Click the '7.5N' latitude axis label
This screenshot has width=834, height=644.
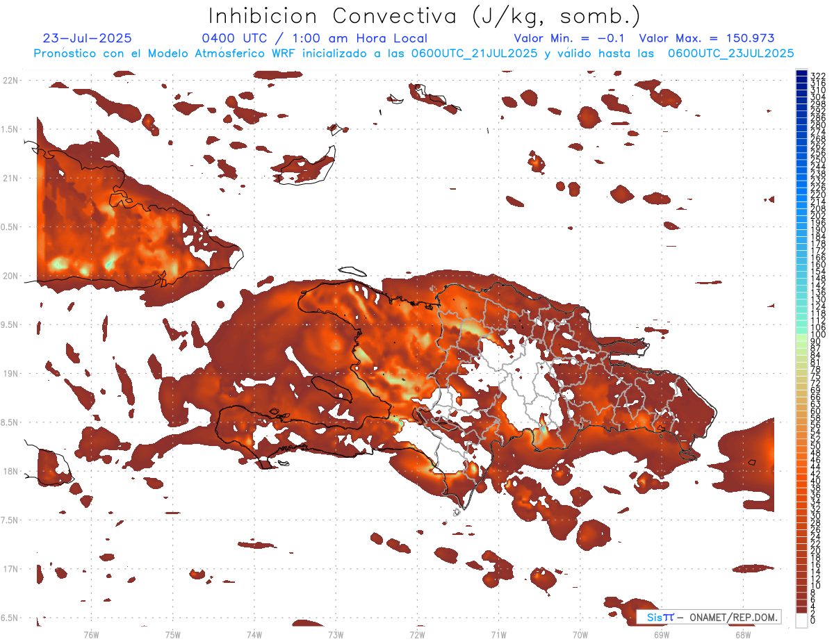pyautogui.click(x=10, y=520)
